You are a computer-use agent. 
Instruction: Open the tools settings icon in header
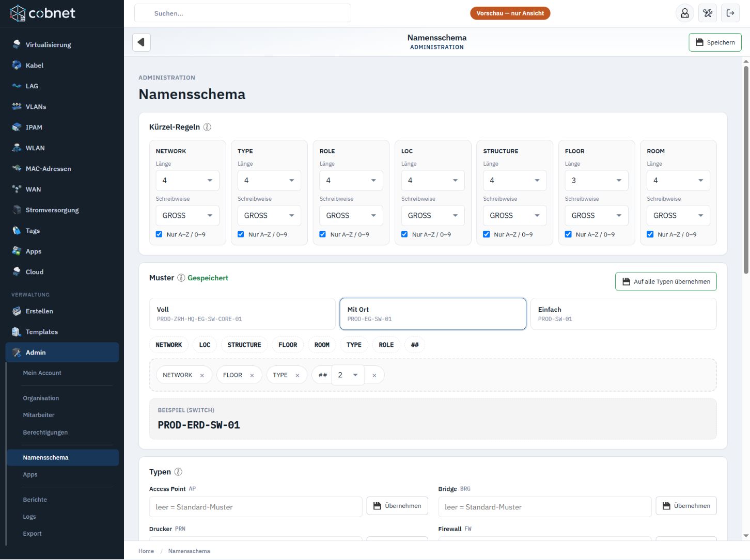(x=708, y=13)
